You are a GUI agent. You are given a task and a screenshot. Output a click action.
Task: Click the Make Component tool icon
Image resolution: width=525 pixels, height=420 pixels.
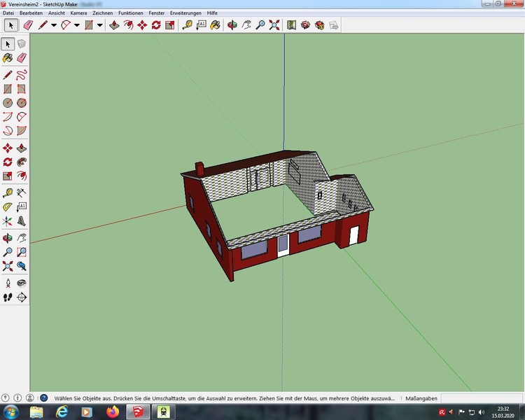click(22, 44)
